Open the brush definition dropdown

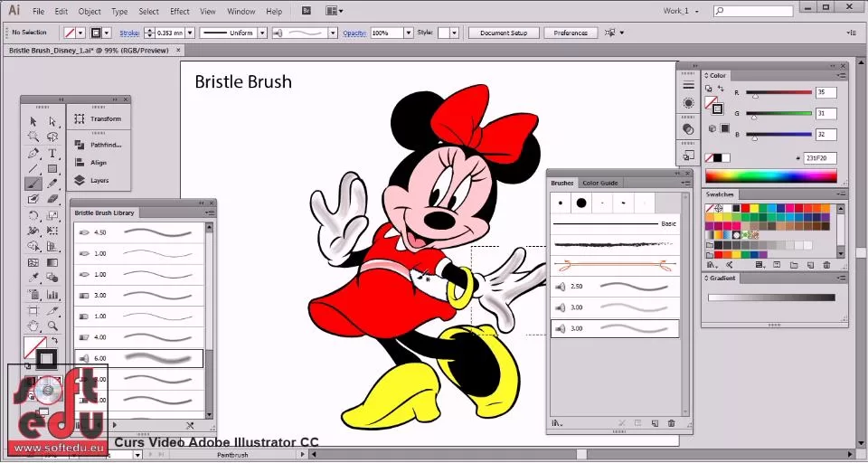[x=333, y=33]
